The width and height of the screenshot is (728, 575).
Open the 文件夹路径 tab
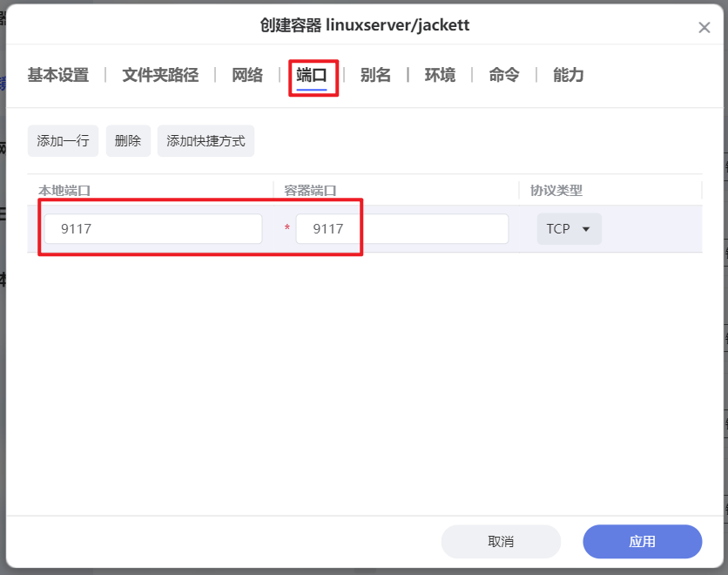point(160,75)
